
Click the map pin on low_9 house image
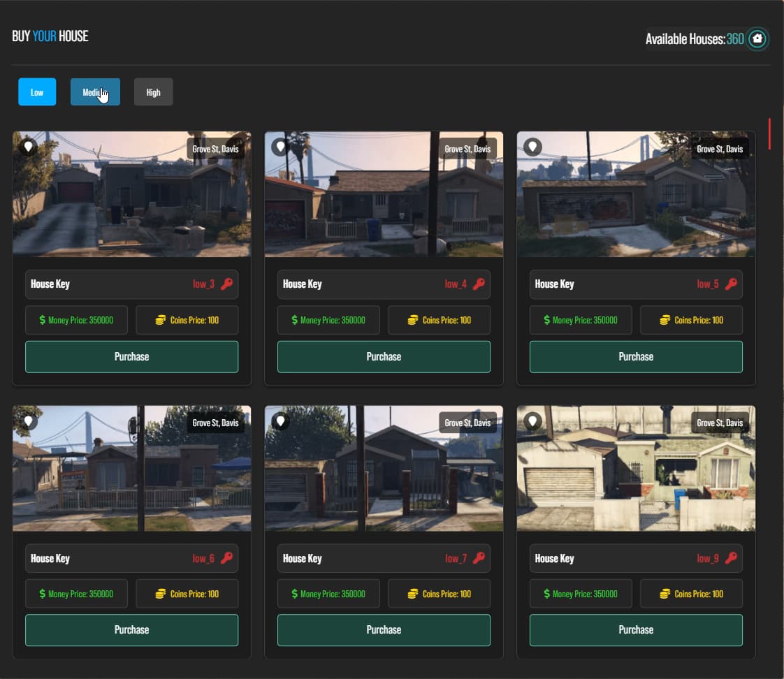[x=532, y=421]
